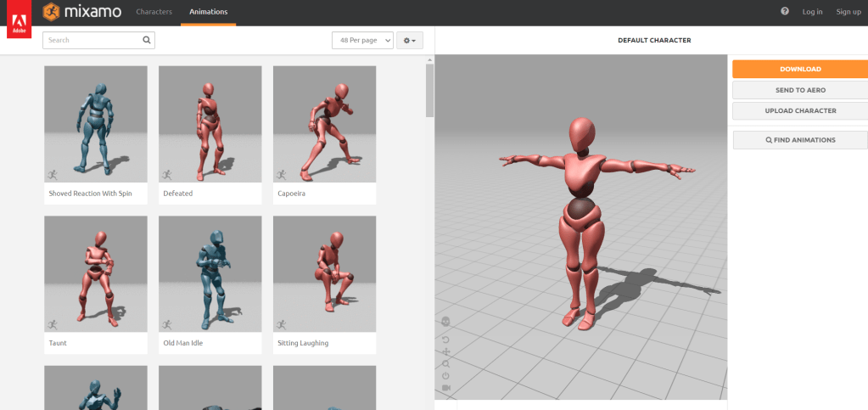Toggle skeleton view in the 3D viewer
Image resolution: width=868 pixels, height=410 pixels.
tap(446, 322)
